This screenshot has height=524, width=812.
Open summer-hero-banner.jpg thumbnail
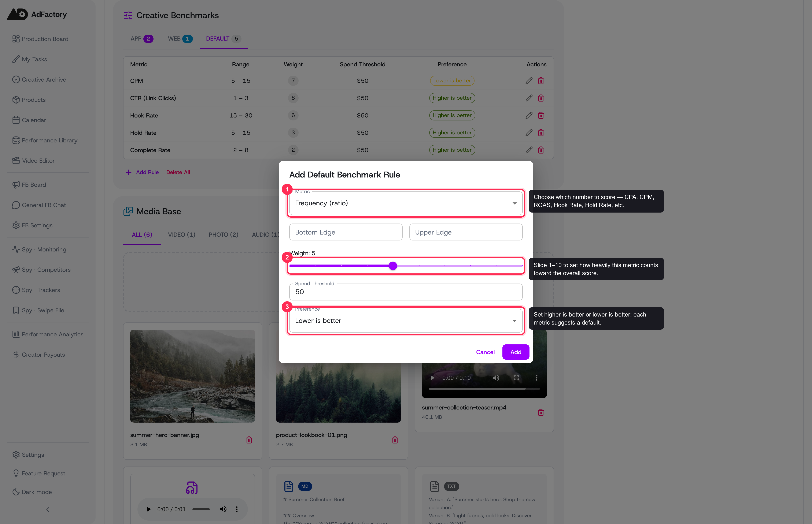(x=192, y=376)
